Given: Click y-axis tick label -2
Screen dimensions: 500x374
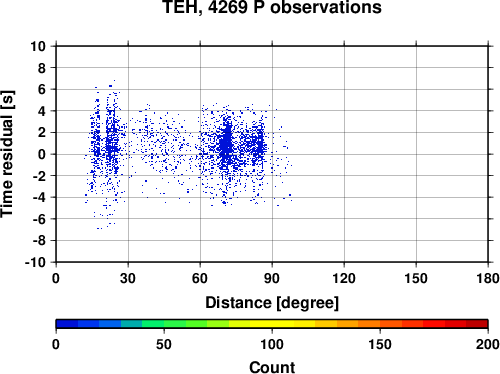Looking at the screenshot, I should (39, 176).
